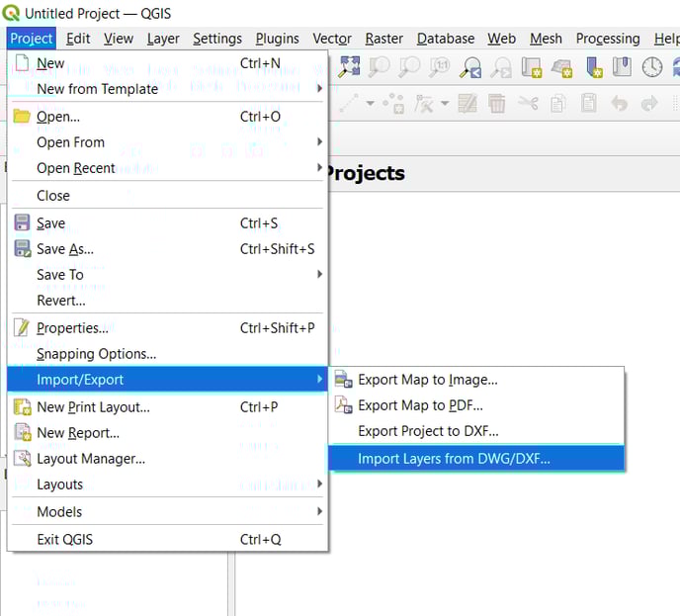Open the Raster menu
The width and height of the screenshot is (680, 616).
[x=383, y=39]
